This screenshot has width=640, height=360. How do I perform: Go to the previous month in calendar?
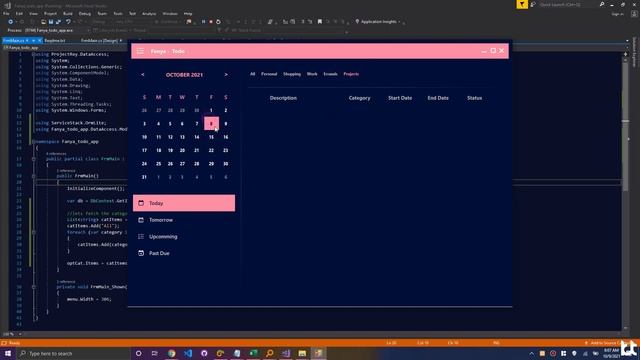(x=142, y=75)
